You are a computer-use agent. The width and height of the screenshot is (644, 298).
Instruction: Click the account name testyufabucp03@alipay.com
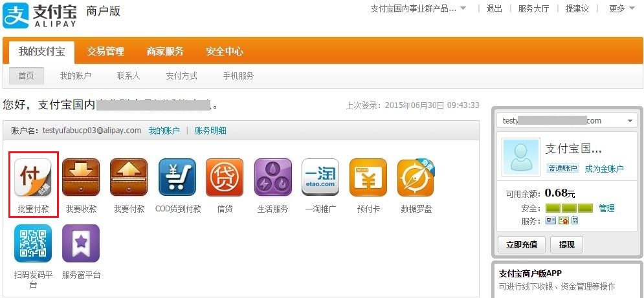pyautogui.click(x=92, y=131)
